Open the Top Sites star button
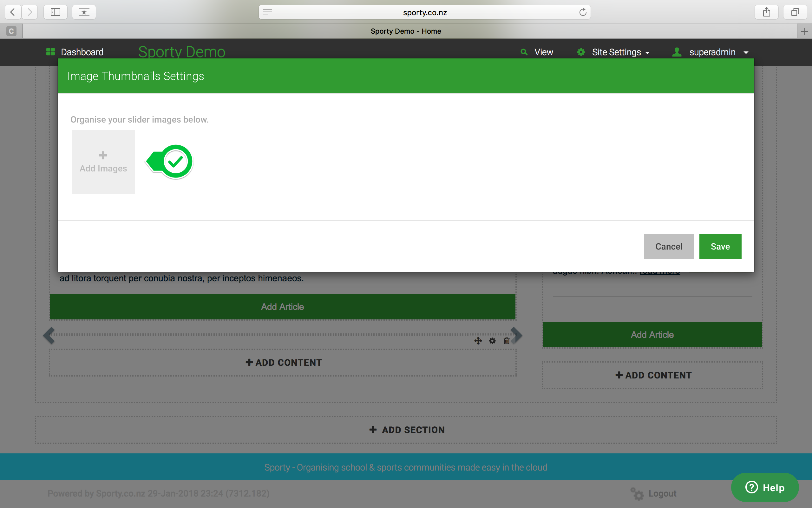812x508 pixels. (x=84, y=12)
